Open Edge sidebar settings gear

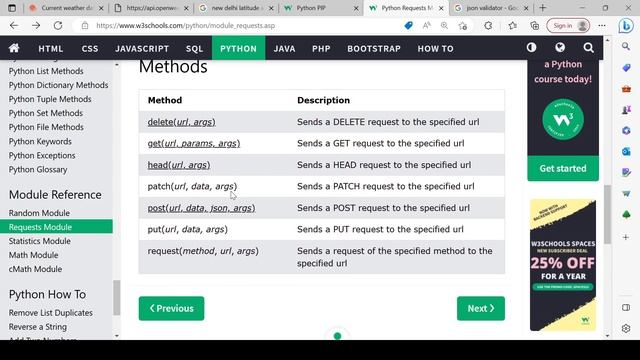pyautogui.click(x=626, y=328)
